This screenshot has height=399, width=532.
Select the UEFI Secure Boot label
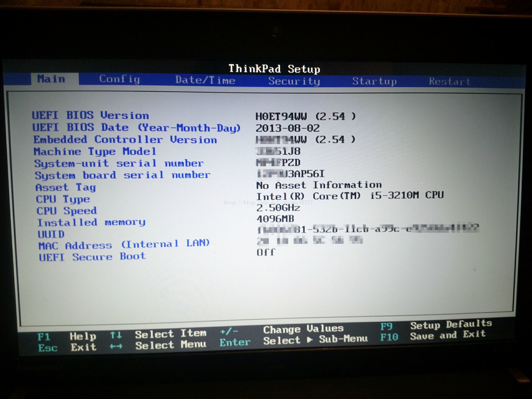click(92, 257)
